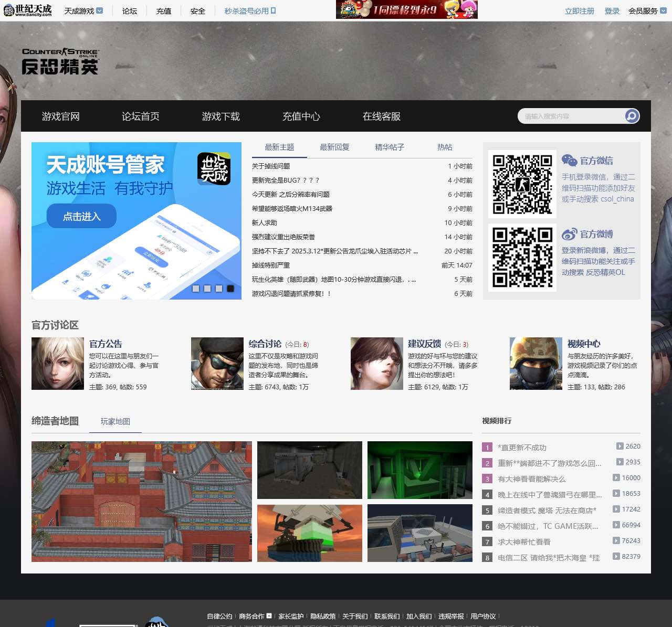Open 充值中心 in the nav bar

301,116
